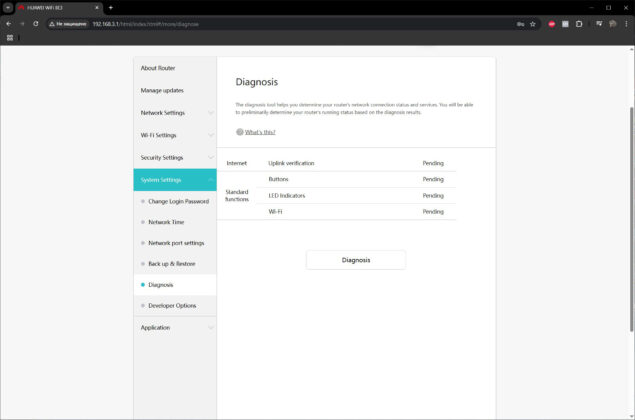Expand the Security Settings section
Image resolution: width=635 pixels, height=420 pixels.
(175, 158)
